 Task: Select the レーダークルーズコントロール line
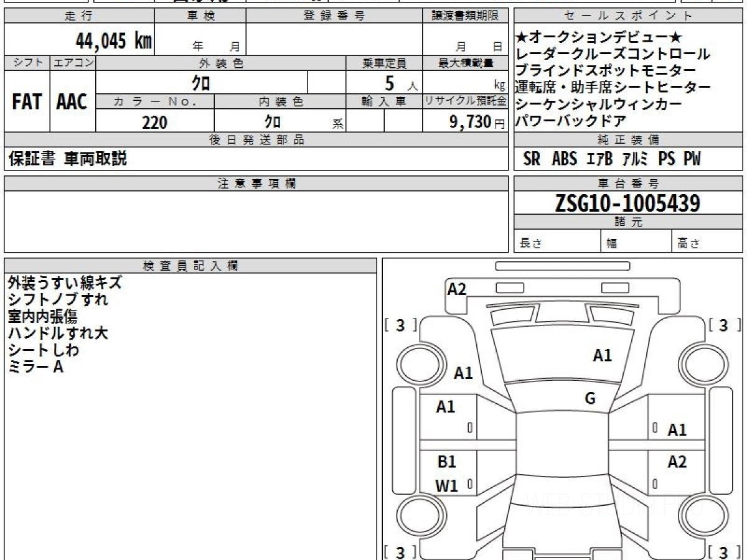[x=613, y=55]
